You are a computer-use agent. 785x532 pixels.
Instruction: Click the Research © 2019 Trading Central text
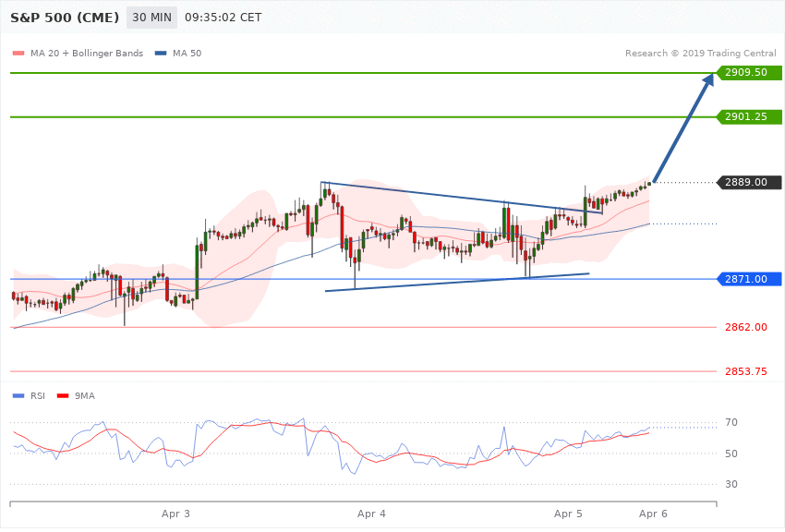700,53
